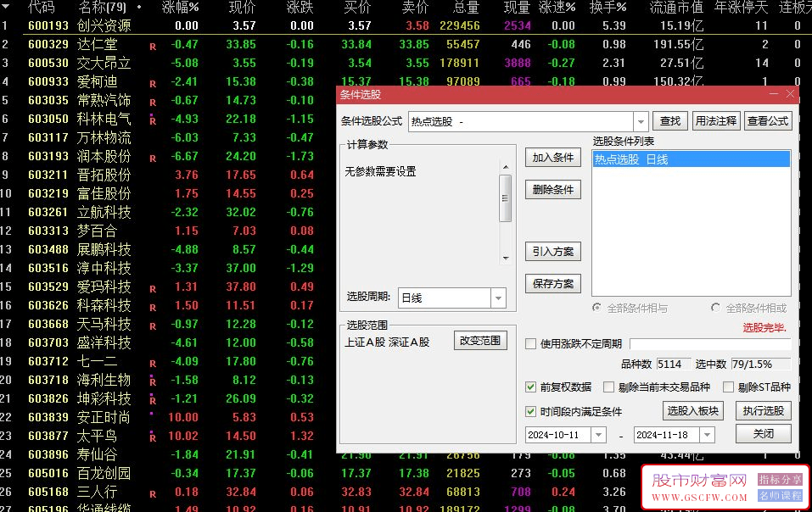Viewport: 812px width, 512px height.
Task: Click 选股入板块 button
Action: pos(693,411)
